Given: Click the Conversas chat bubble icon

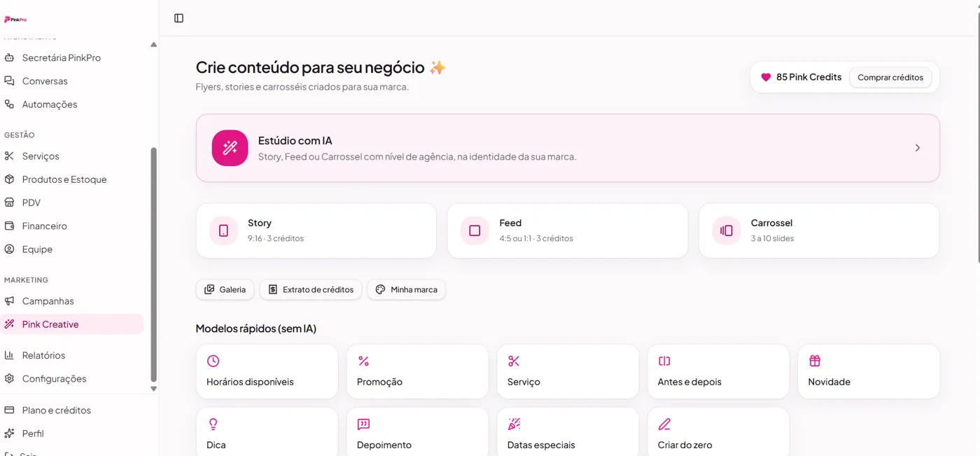Looking at the screenshot, I should tap(9, 81).
